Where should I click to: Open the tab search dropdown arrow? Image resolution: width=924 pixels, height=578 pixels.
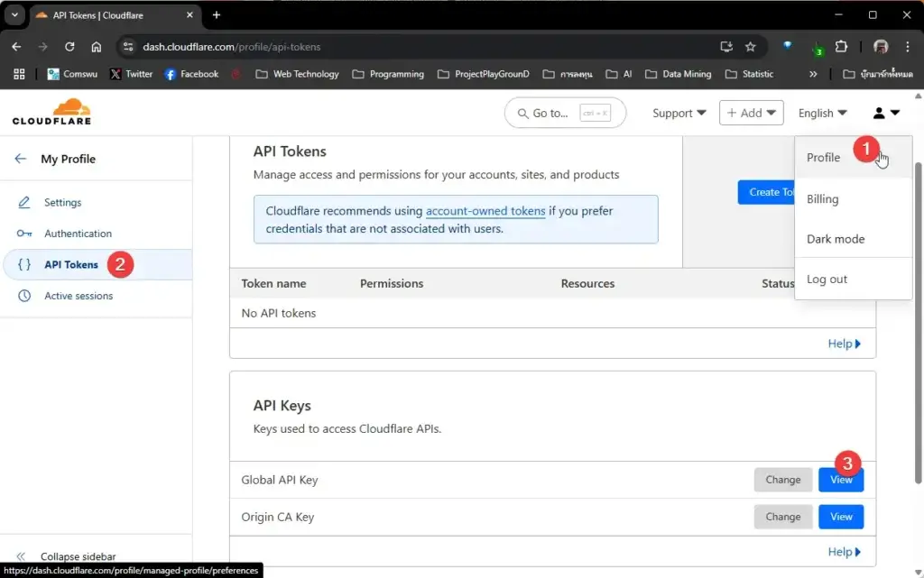coord(14,15)
